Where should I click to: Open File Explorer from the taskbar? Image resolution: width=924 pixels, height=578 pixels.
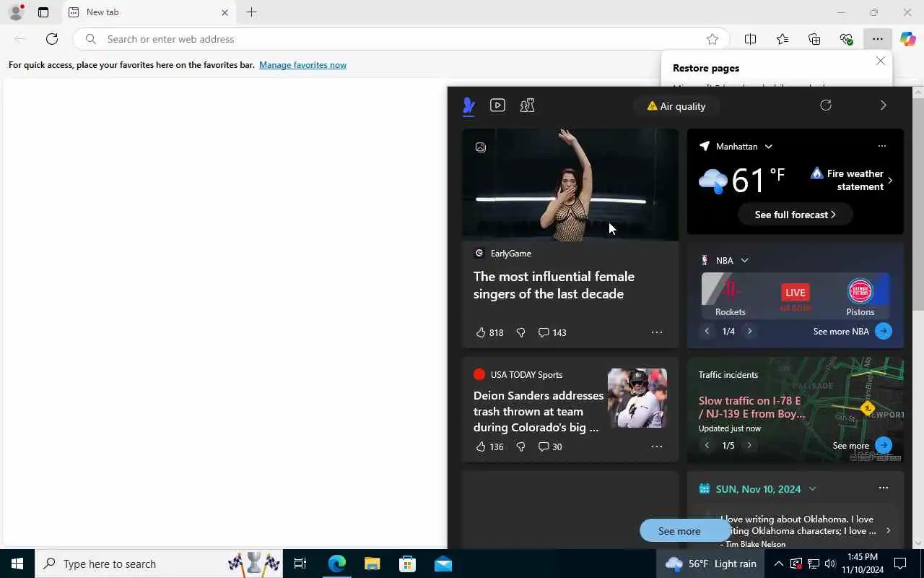[x=372, y=564]
